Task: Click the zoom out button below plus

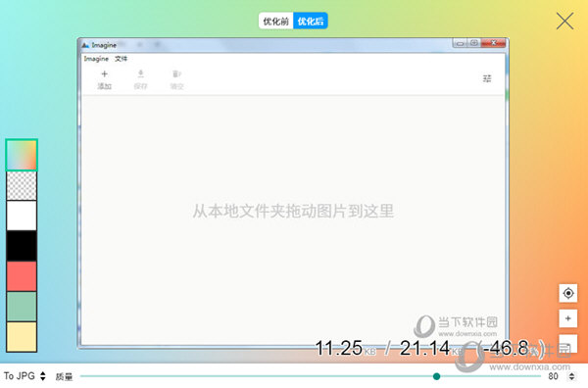Action: click(x=568, y=344)
